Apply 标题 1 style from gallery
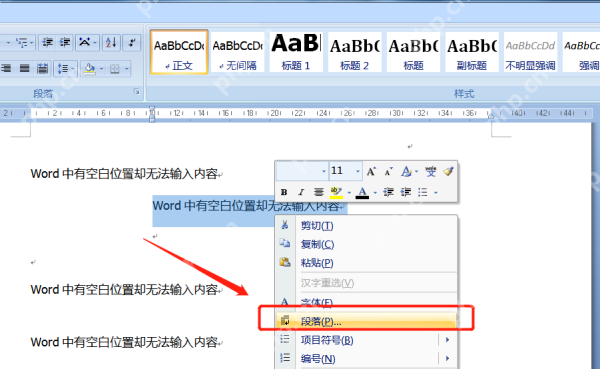The width and height of the screenshot is (600, 369). (x=296, y=52)
